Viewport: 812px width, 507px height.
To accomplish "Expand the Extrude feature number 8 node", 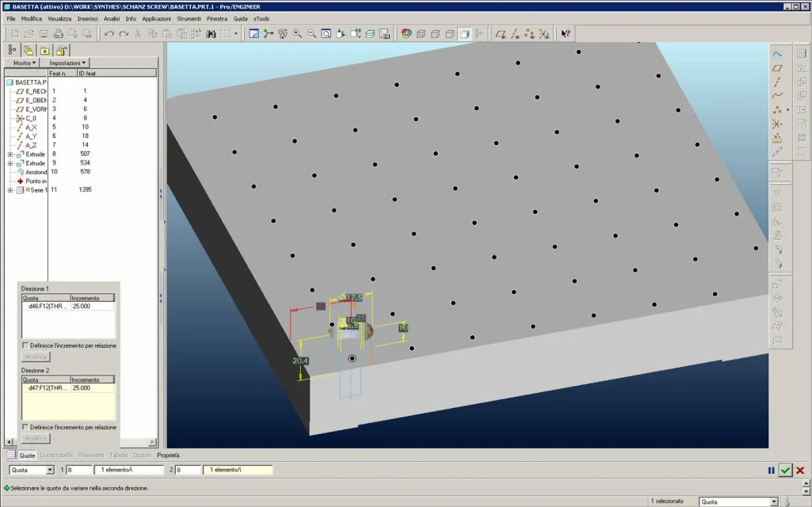I will 10,154.
